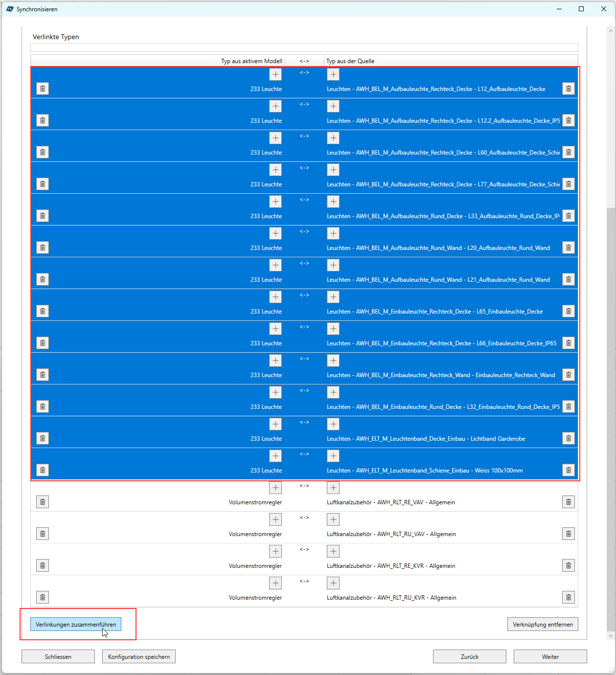Add source type in AWH_RLT_RU_VAV row
This screenshot has height=675, width=616.
coord(333,519)
